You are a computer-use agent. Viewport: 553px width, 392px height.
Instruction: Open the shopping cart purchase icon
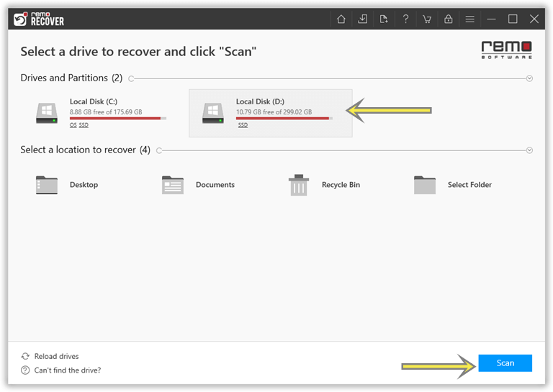pyautogui.click(x=427, y=19)
